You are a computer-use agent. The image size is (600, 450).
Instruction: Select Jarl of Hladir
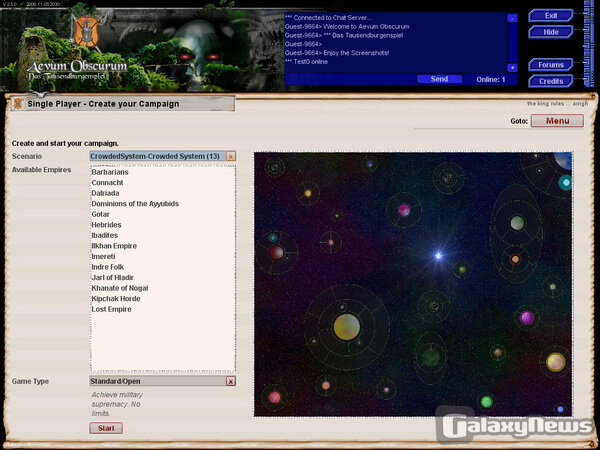[x=112, y=277]
